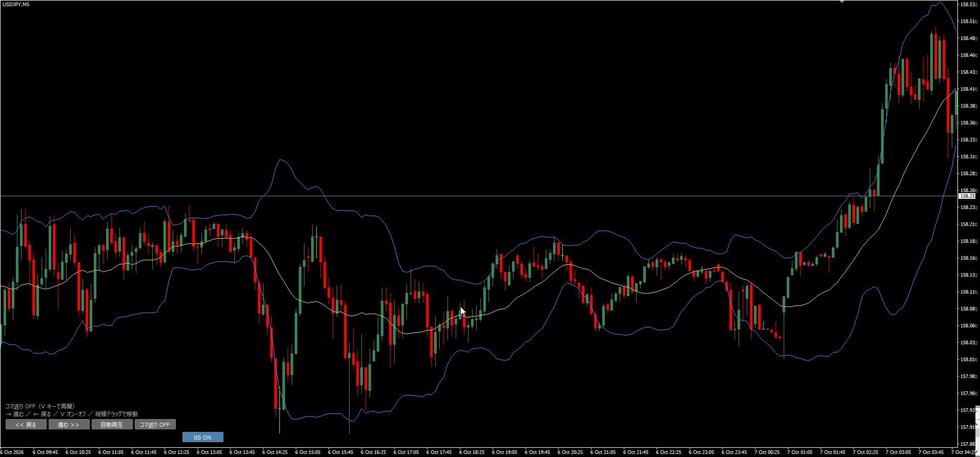Click the 158.01 price scale label
980x457 pixels.
(968, 359)
